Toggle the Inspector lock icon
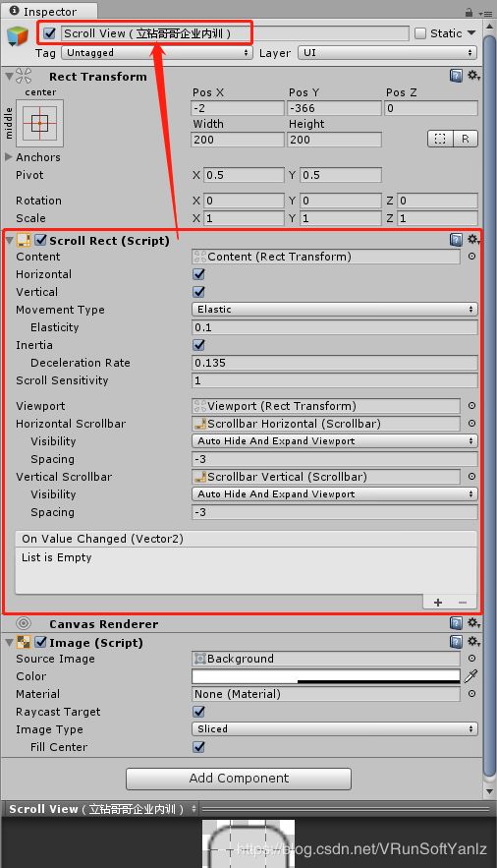This screenshot has height=868, width=497. tap(469, 12)
